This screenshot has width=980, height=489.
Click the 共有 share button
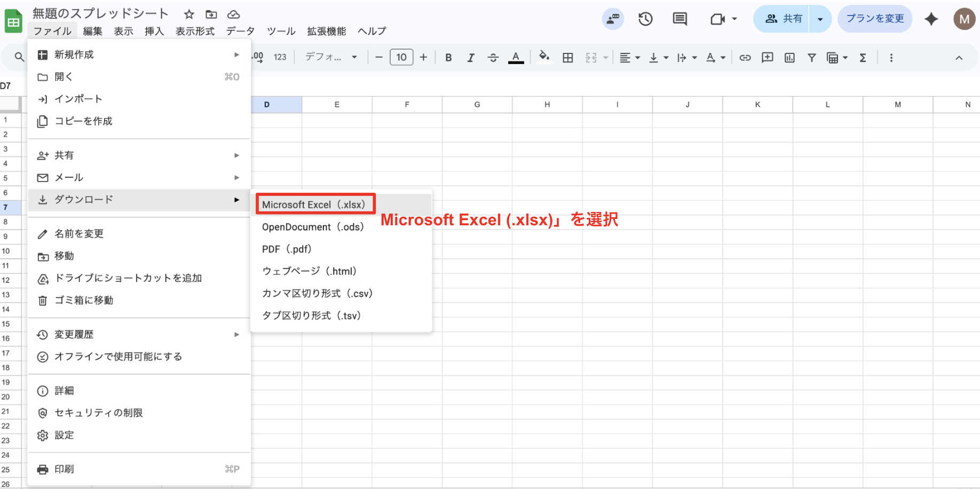pyautogui.click(x=782, y=19)
